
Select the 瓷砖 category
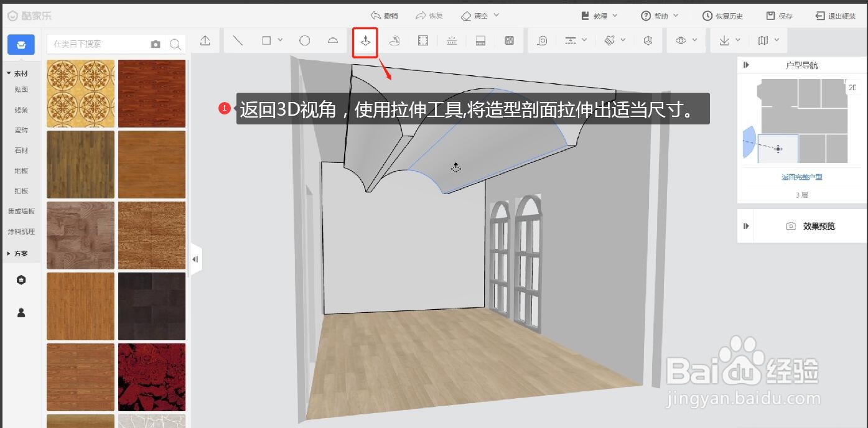point(21,130)
